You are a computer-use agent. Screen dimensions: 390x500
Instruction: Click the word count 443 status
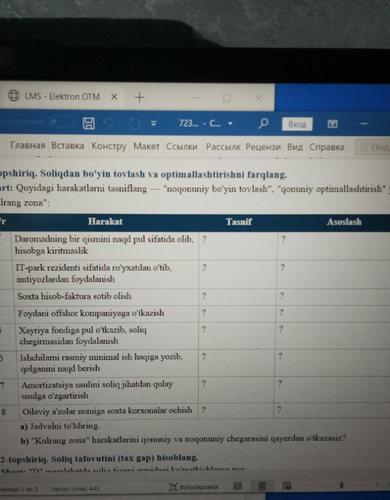click(75, 489)
